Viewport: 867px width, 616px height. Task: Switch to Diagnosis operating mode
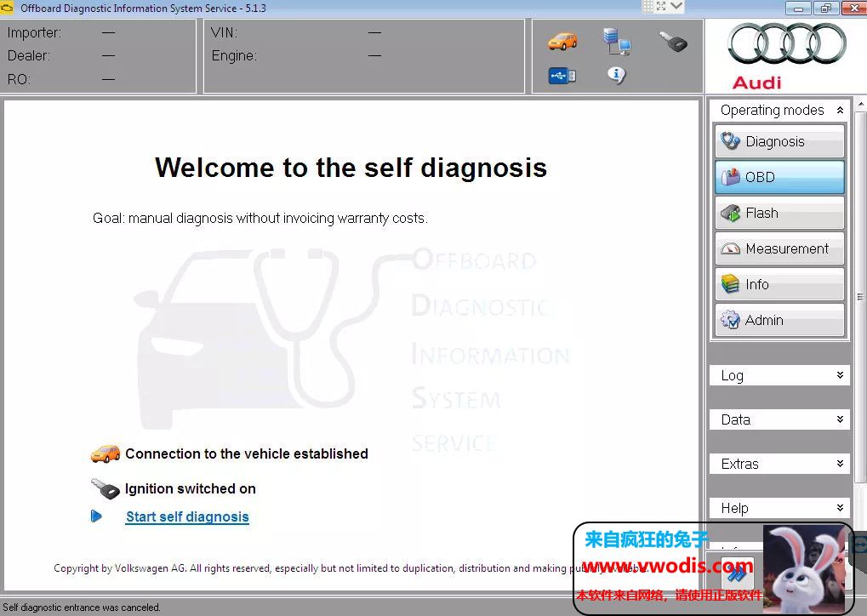tap(779, 141)
